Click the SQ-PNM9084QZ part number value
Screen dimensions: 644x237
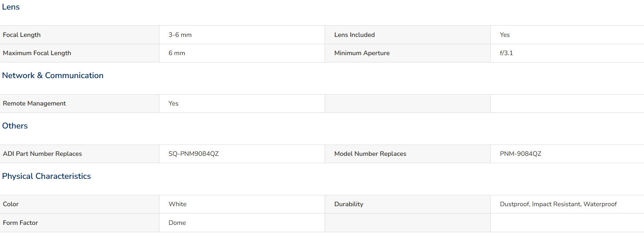[x=193, y=154]
